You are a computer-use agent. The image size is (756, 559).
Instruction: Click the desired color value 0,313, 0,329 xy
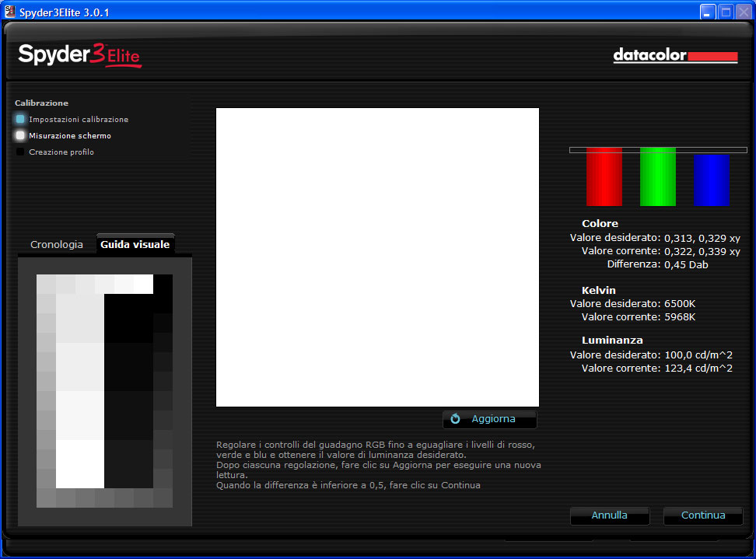pos(702,238)
